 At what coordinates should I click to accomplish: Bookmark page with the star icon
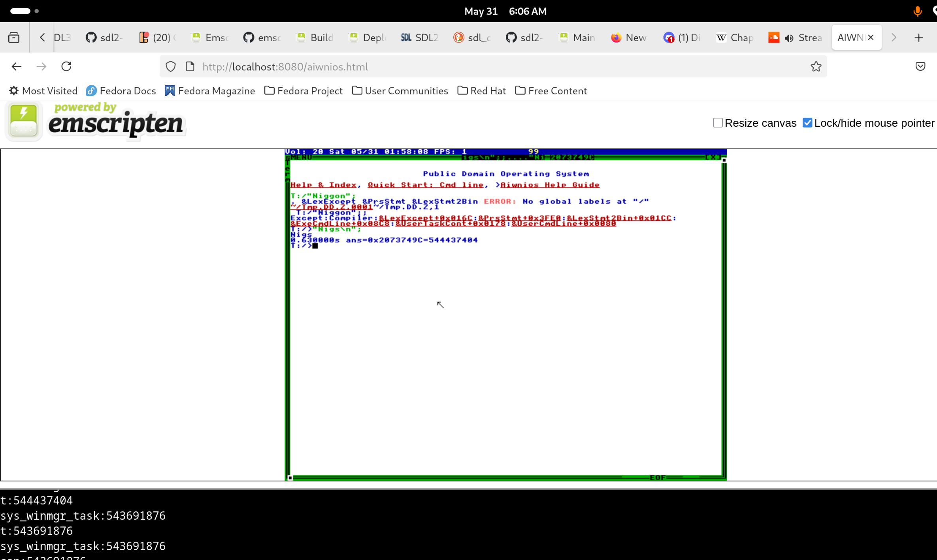[x=816, y=66]
